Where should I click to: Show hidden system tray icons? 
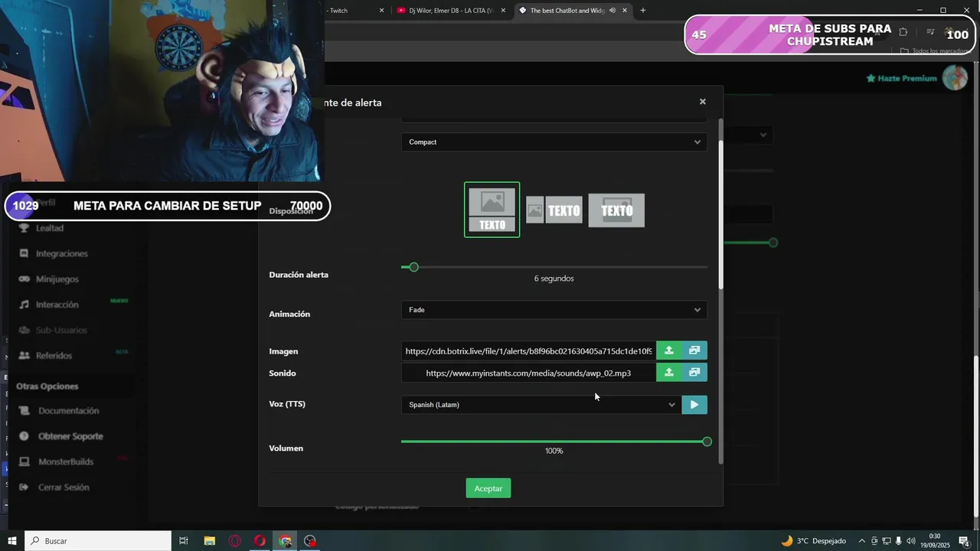point(862,541)
